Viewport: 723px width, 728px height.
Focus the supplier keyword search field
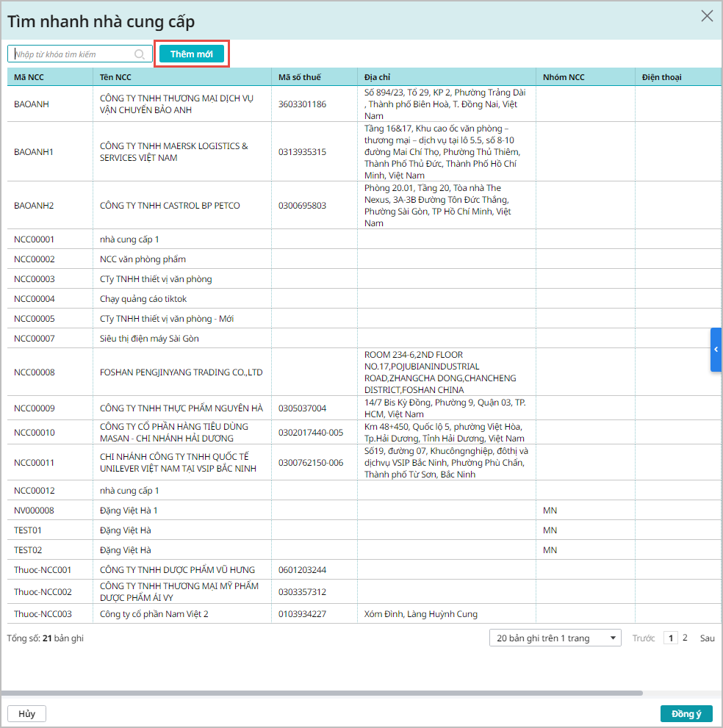[73, 54]
